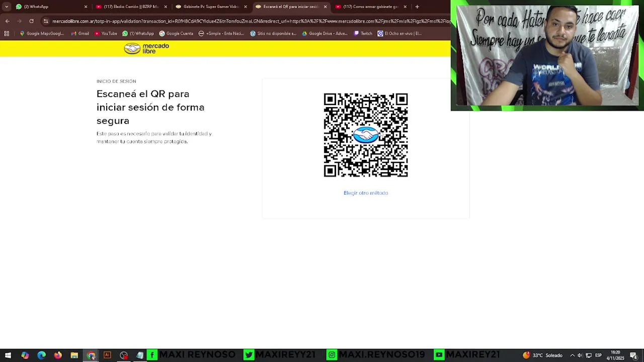
Task: Close the Gabinete Pc Super Gamer tab
Action: point(246,7)
